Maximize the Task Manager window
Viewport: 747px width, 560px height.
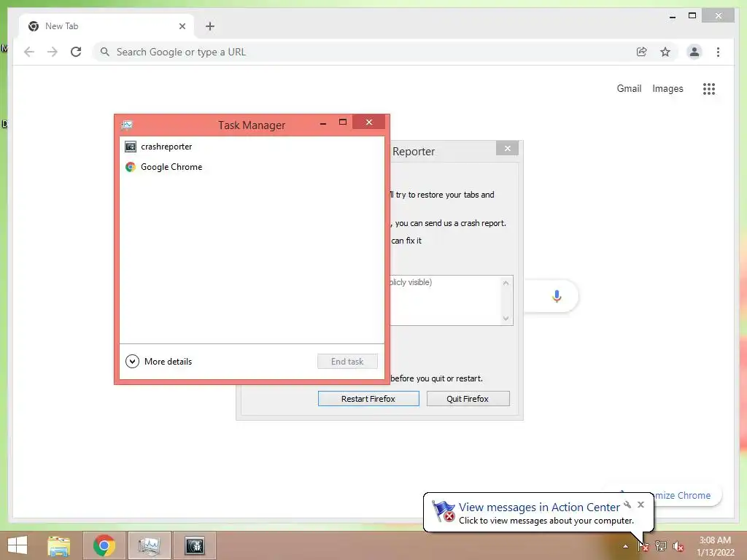coord(343,122)
